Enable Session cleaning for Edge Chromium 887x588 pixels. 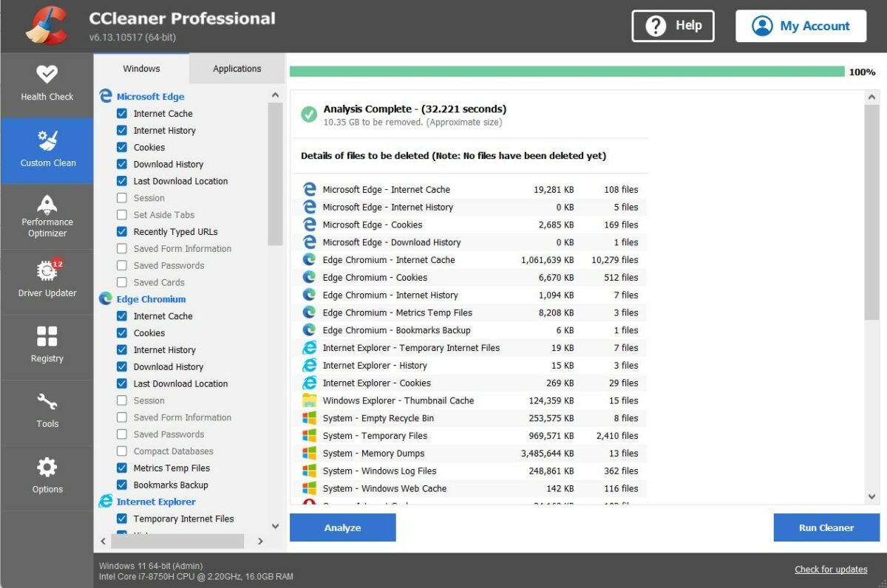coord(123,400)
